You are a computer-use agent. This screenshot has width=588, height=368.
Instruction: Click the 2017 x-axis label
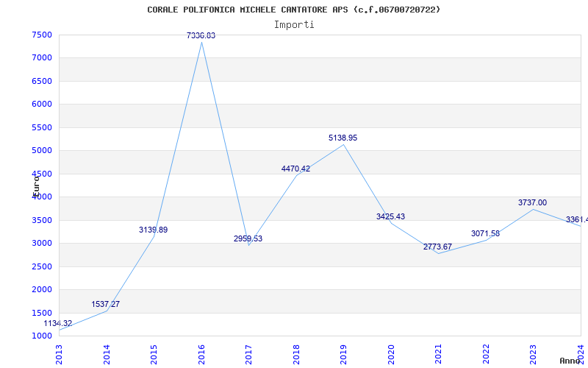point(248,355)
